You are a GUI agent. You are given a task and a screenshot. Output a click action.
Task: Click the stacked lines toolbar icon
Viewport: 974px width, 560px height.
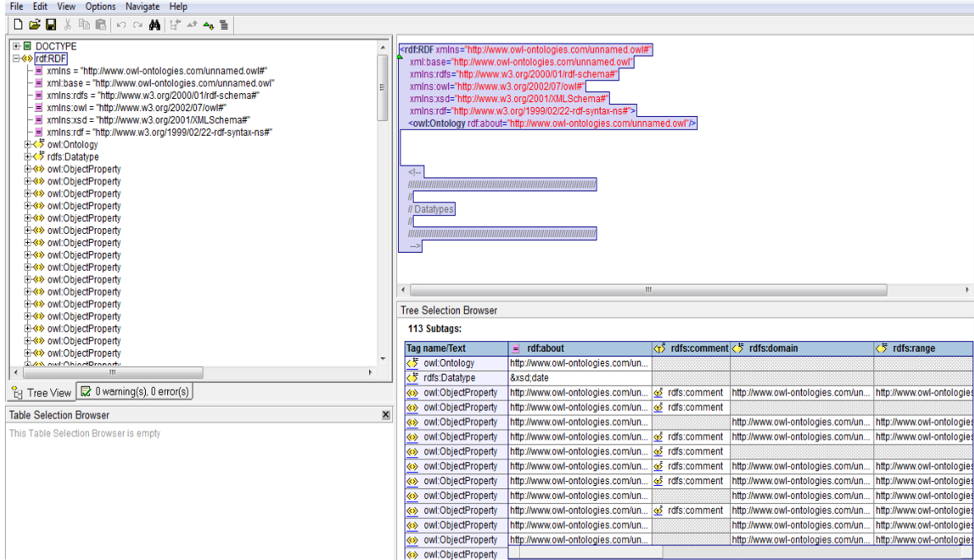(223, 25)
